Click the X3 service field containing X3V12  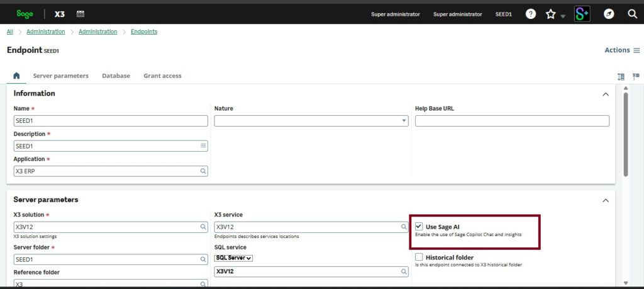[311, 227]
